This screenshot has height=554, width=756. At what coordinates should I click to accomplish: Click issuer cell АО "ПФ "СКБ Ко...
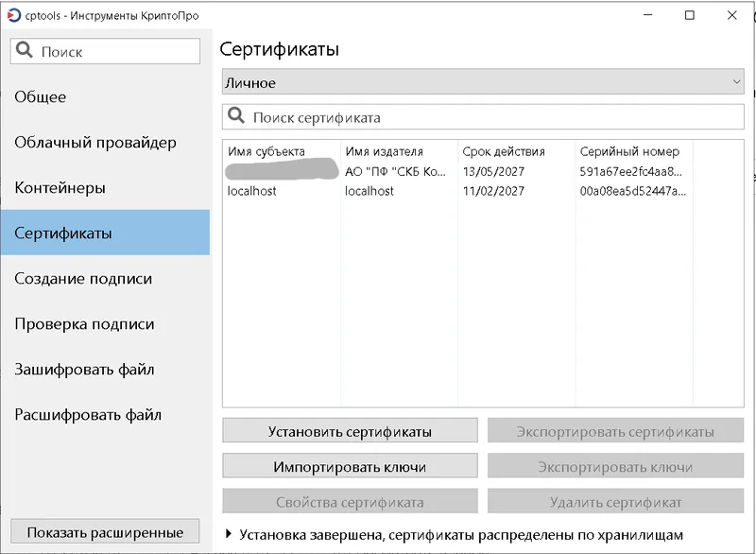click(x=395, y=172)
